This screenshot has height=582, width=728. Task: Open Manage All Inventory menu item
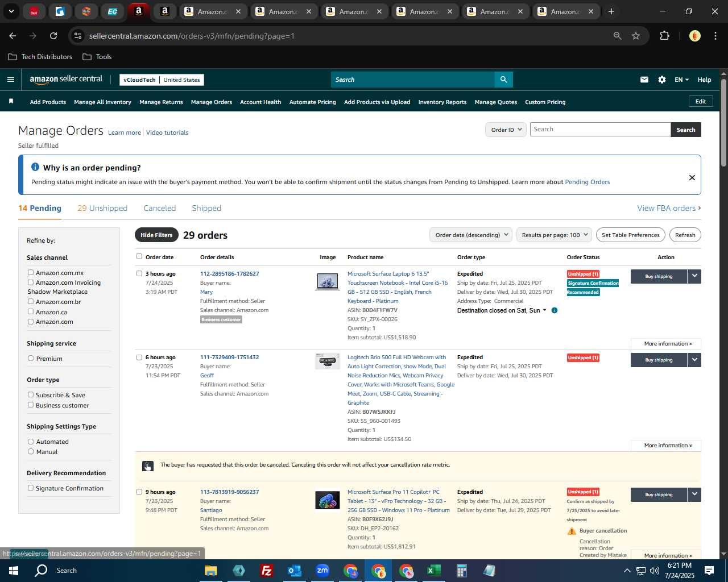click(x=102, y=102)
